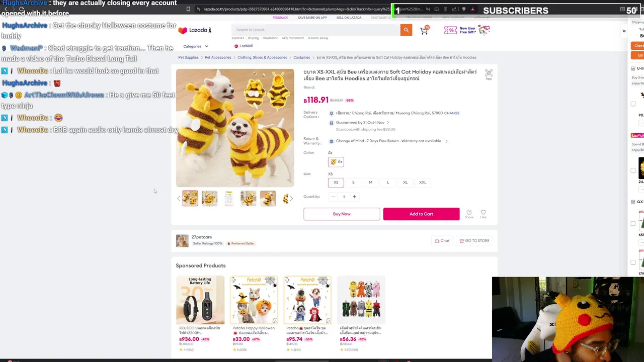
Task: Click the New User Free Gift banner
Action: [467, 30]
